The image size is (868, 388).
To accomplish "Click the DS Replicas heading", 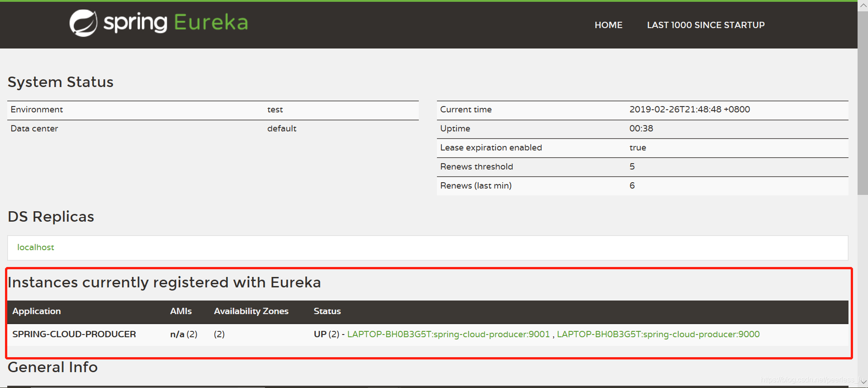I will pyautogui.click(x=51, y=217).
